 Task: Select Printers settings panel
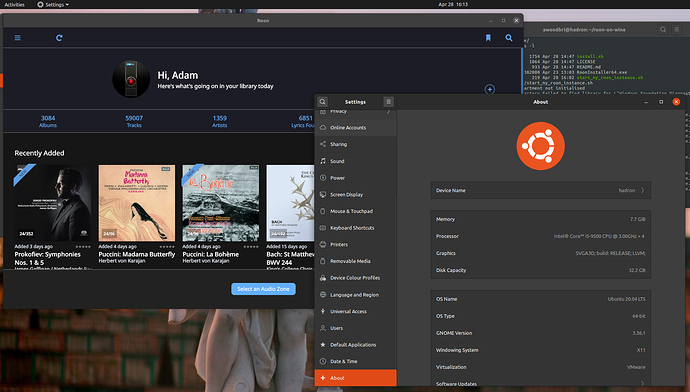pyautogui.click(x=356, y=245)
